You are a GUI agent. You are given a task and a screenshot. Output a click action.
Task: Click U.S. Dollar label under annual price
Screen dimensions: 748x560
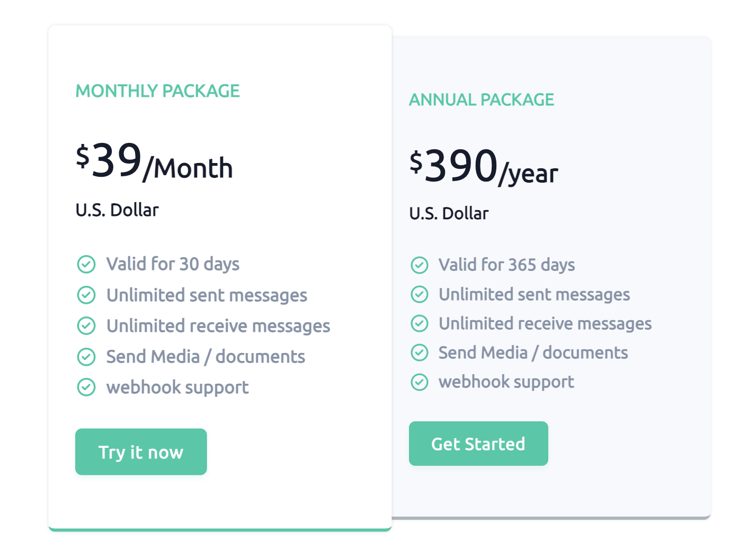[x=449, y=213]
